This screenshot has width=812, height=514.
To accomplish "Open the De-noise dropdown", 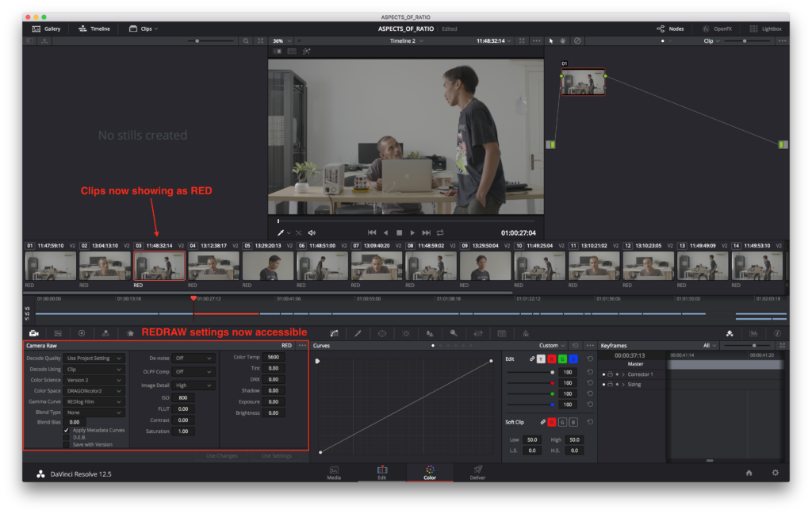I will pos(193,358).
